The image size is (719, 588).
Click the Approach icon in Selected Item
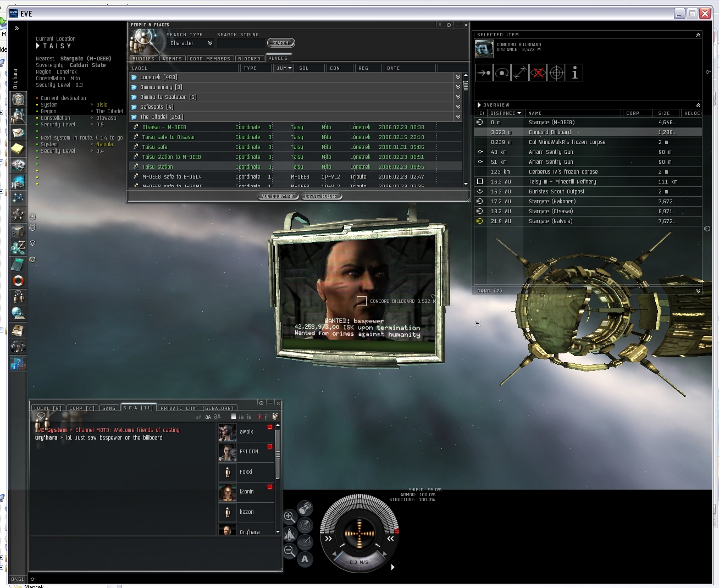pyautogui.click(x=484, y=73)
